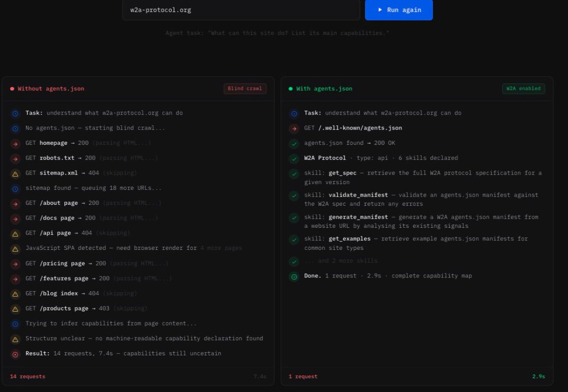Click clock icon beside right panel Task row
Viewport: 568px width, 392px height.
(294, 113)
